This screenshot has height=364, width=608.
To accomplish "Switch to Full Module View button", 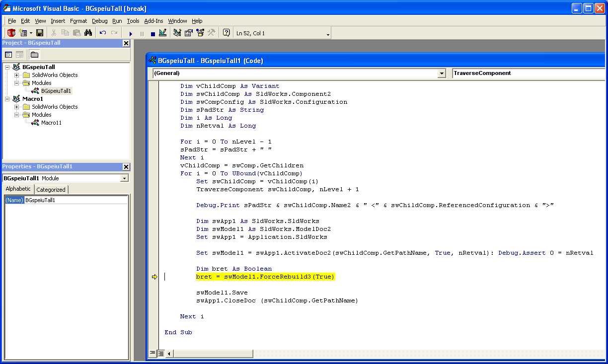I will [161, 354].
